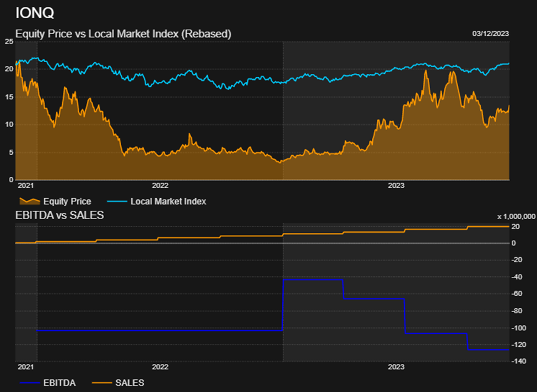537x392 pixels.
Task: Toggle the SALES legend entry
Action: (118, 383)
